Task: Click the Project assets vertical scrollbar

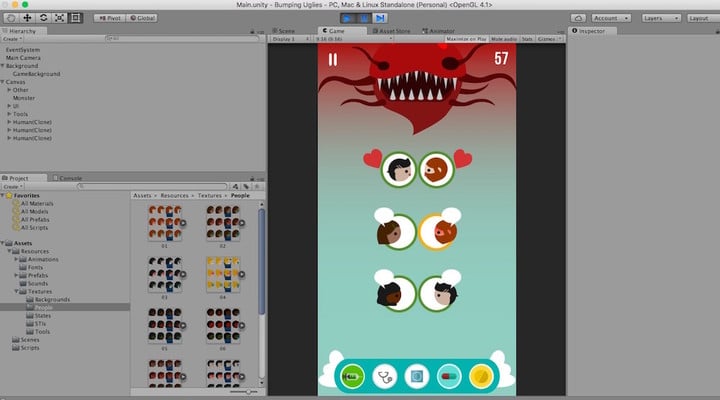Action: (262, 262)
